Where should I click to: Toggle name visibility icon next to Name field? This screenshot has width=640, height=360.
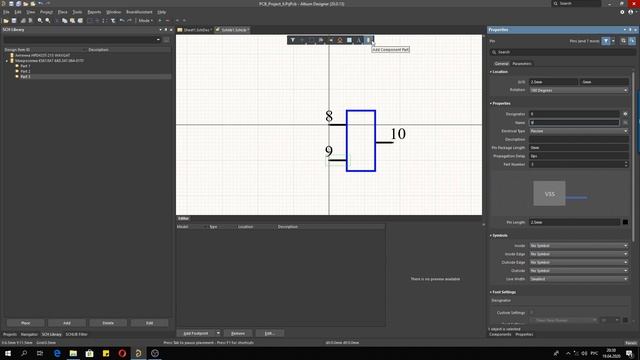point(625,122)
